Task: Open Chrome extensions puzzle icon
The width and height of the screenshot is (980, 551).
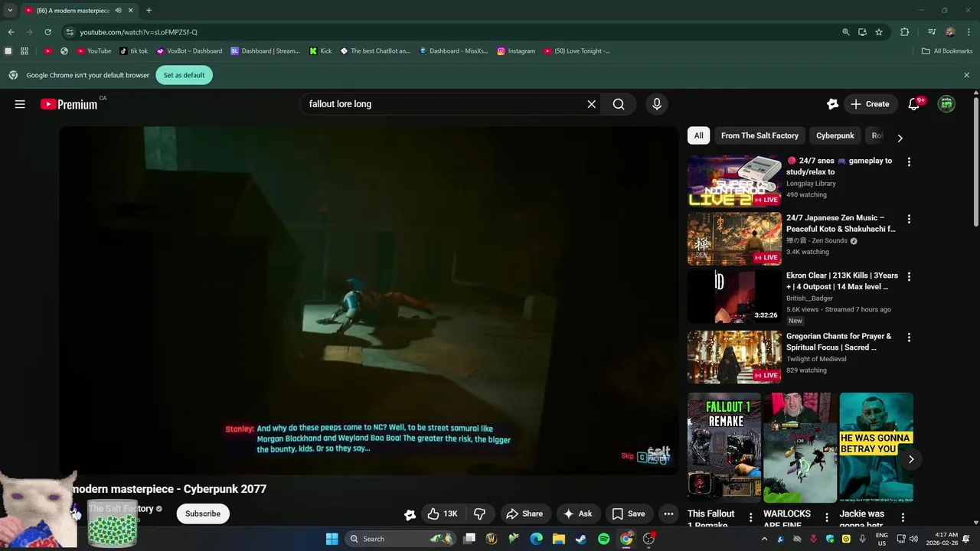Action: (904, 32)
